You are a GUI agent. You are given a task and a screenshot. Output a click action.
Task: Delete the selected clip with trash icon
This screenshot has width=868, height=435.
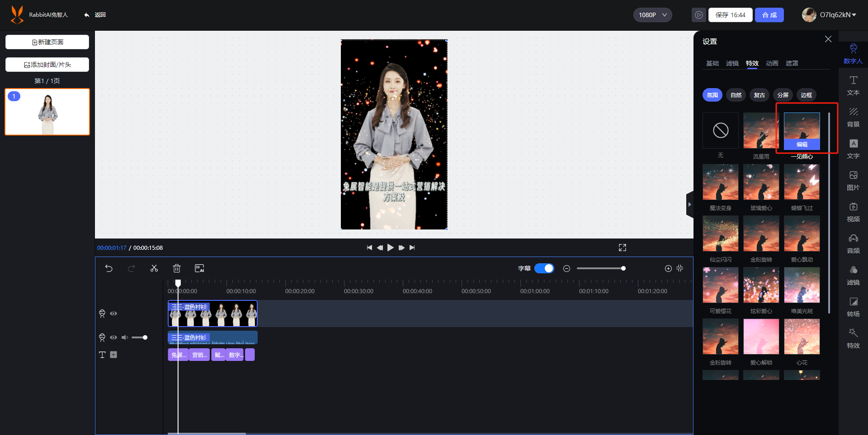click(x=177, y=268)
